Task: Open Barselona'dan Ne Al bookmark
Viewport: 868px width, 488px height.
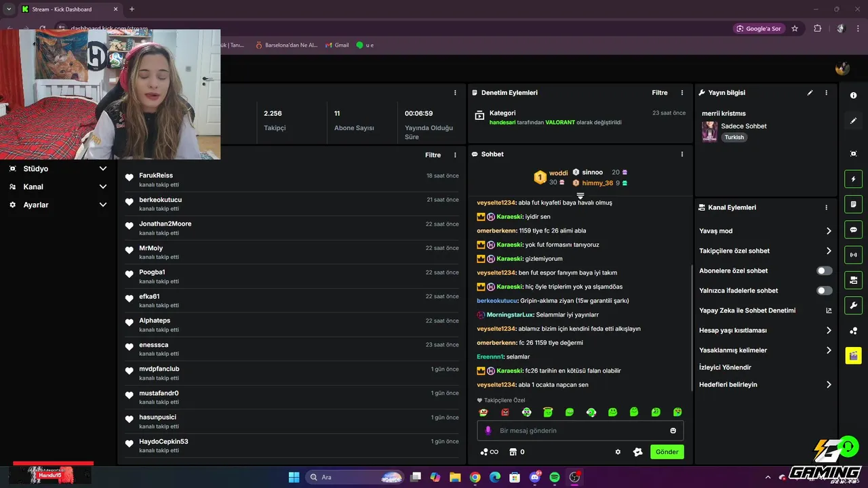Action: point(286,45)
